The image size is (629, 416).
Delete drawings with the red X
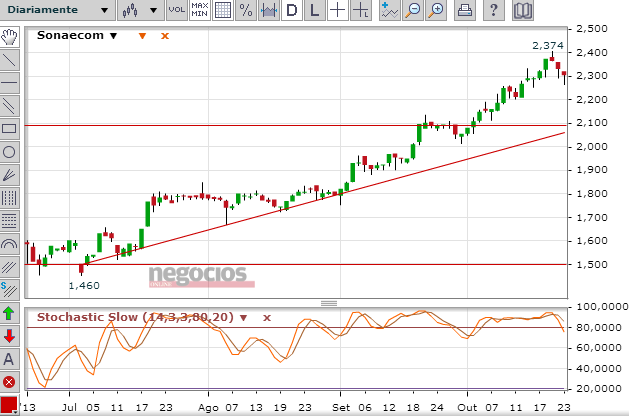click(9, 382)
